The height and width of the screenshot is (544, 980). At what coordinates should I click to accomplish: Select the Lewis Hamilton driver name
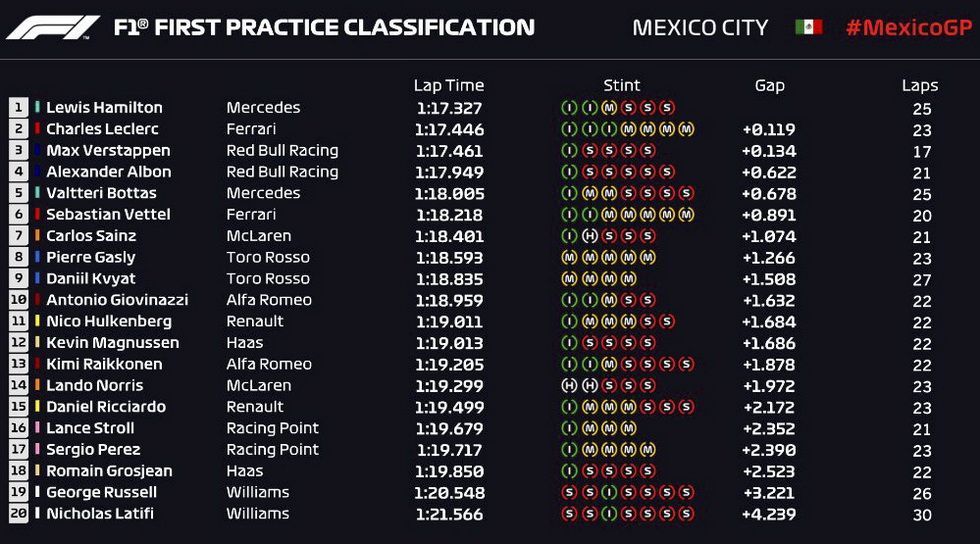point(104,108)
